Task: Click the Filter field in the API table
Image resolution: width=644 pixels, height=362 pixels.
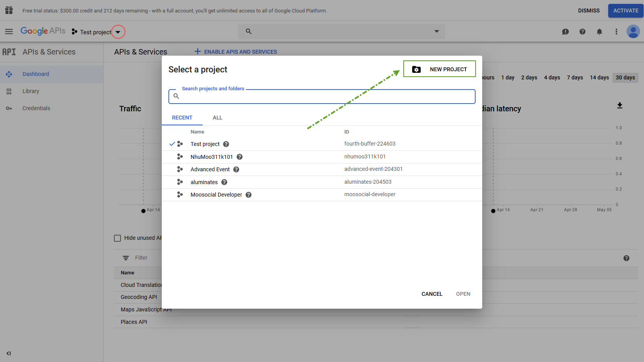Action: pyautogui.click(x=141, y=258)
